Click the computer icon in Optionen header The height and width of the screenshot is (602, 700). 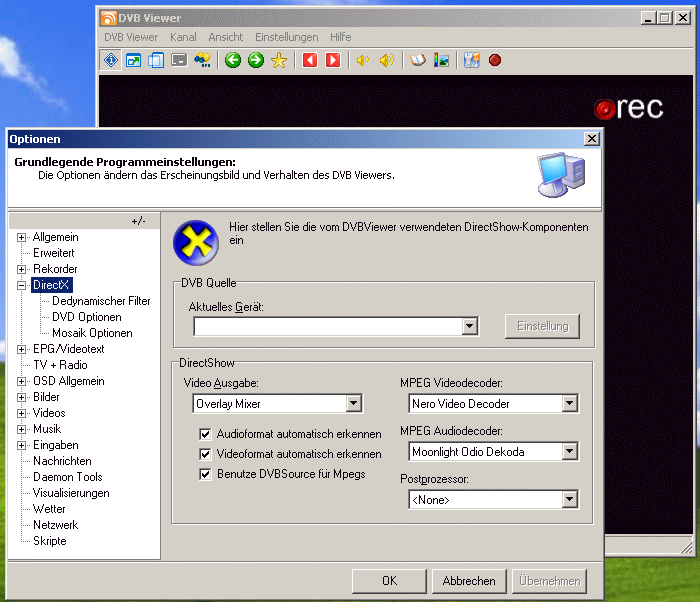coord(561,175)
